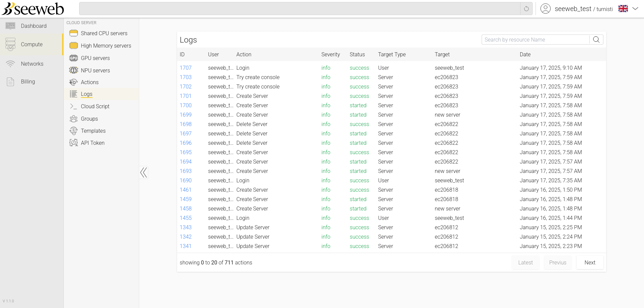
Task: Click the Latest pagination button
Action: (525, 262)
